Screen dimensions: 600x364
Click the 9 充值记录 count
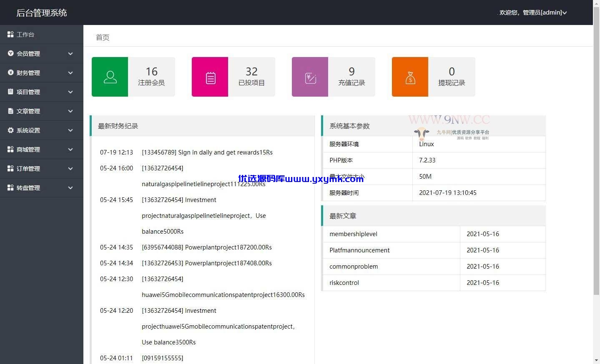pyautogui.click(x=351, y=72)
